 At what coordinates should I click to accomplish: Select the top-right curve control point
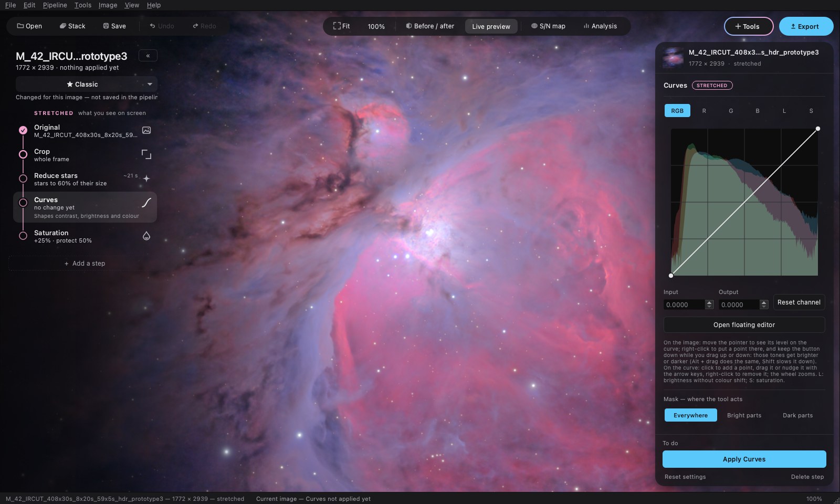[x=817, y=129]
